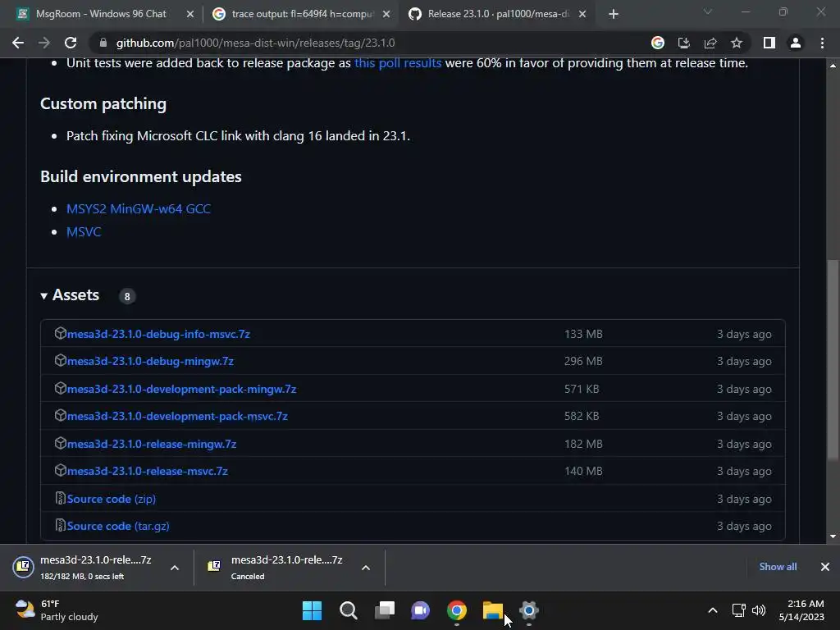
Task: Click the install app icon in the address bar
Action: 684,43
